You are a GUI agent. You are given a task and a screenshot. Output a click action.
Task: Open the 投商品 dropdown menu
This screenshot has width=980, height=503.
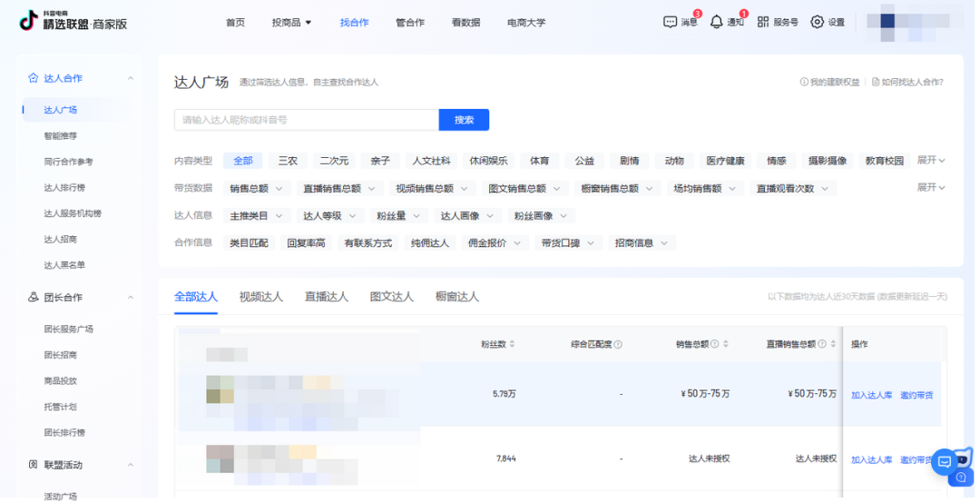point(292,23)
